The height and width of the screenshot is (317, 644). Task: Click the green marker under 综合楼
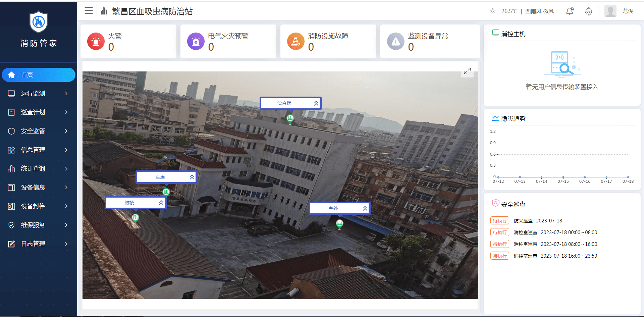[x=290, y=118]
